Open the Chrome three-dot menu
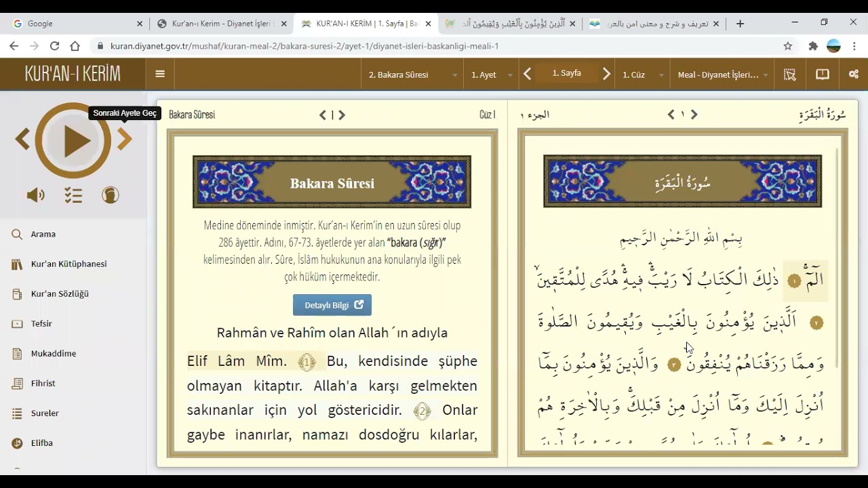This screenshot has height=488, width=868. [854, 46]
